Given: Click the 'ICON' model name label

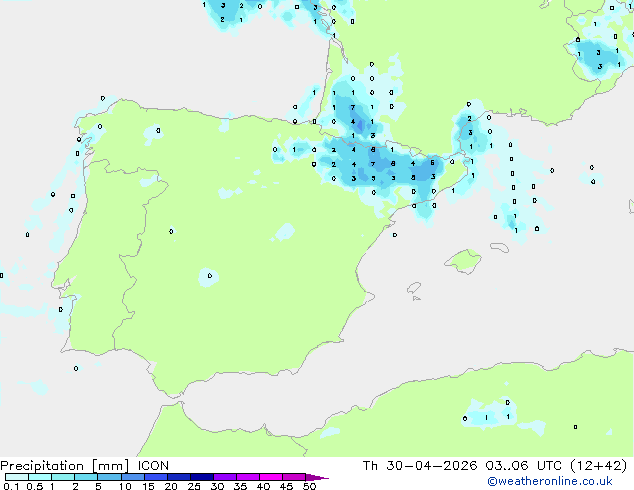Looking at the screenshot, I should tap(153, 466).
